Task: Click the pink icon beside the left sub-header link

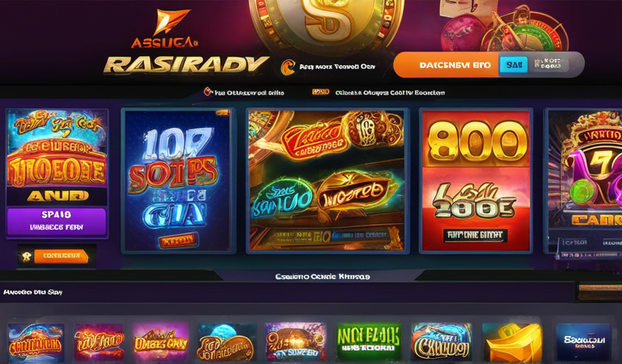Action: (208, 92)
